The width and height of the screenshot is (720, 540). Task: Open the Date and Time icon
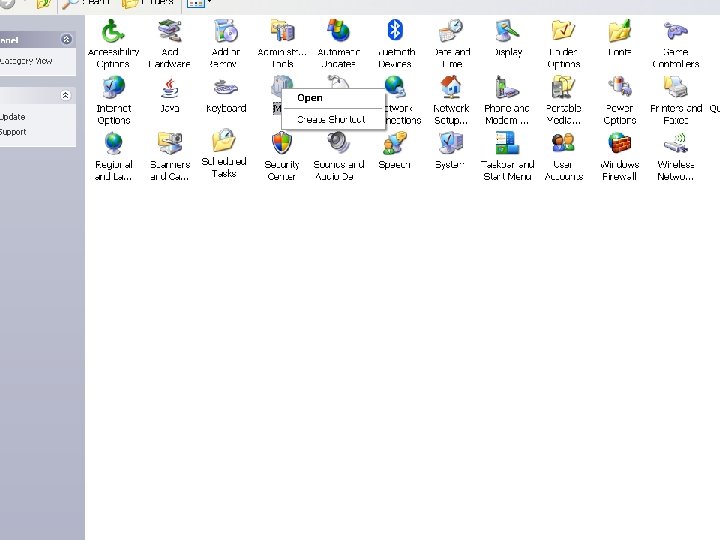(451, 32)
